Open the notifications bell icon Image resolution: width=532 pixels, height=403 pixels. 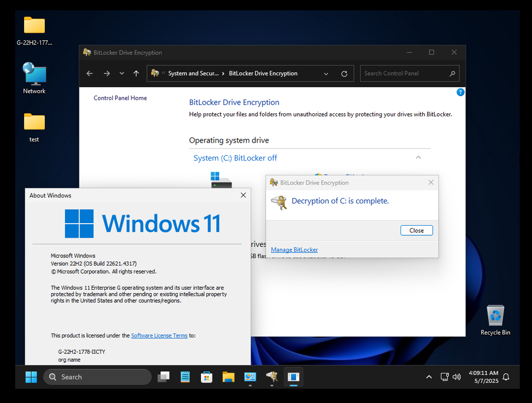pyautogui.click(x=506, y=377)
